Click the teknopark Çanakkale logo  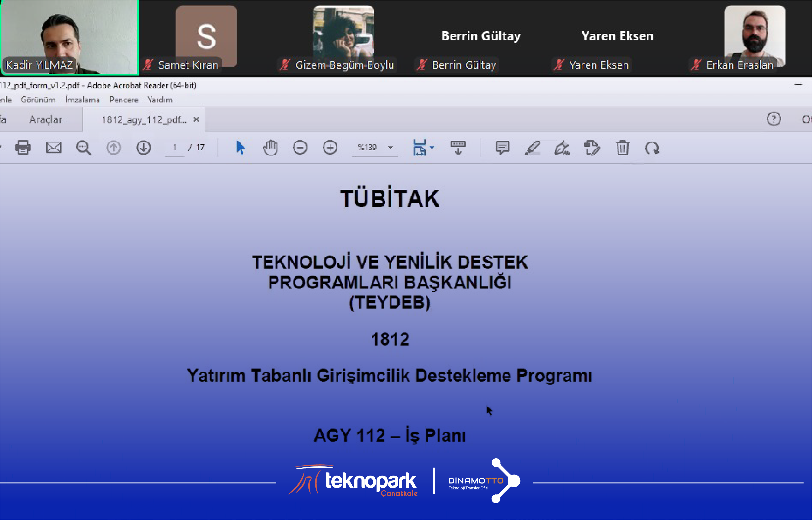[353, 481]
